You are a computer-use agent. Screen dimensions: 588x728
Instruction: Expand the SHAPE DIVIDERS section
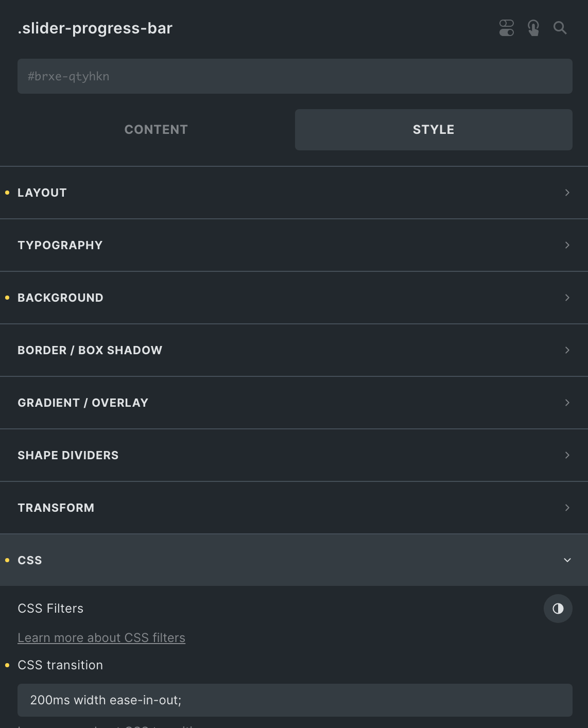pyautogui.click(x=68, y=455)
